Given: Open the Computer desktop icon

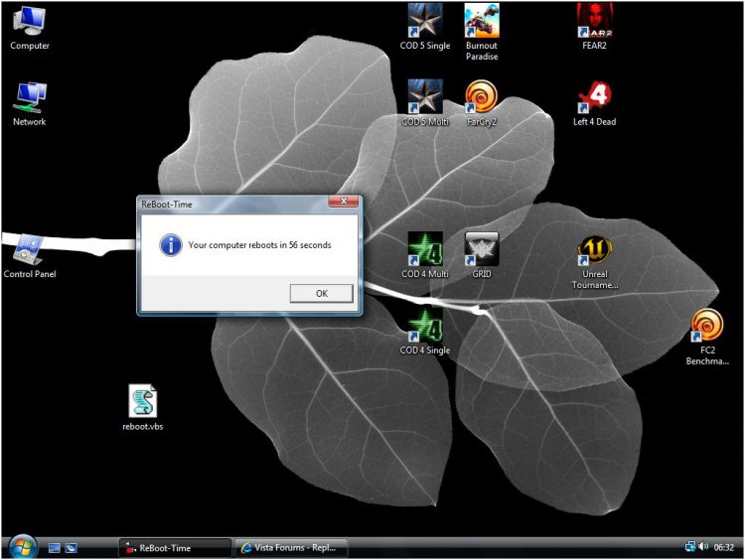Looking at the screenshot, I should [29, 22].
